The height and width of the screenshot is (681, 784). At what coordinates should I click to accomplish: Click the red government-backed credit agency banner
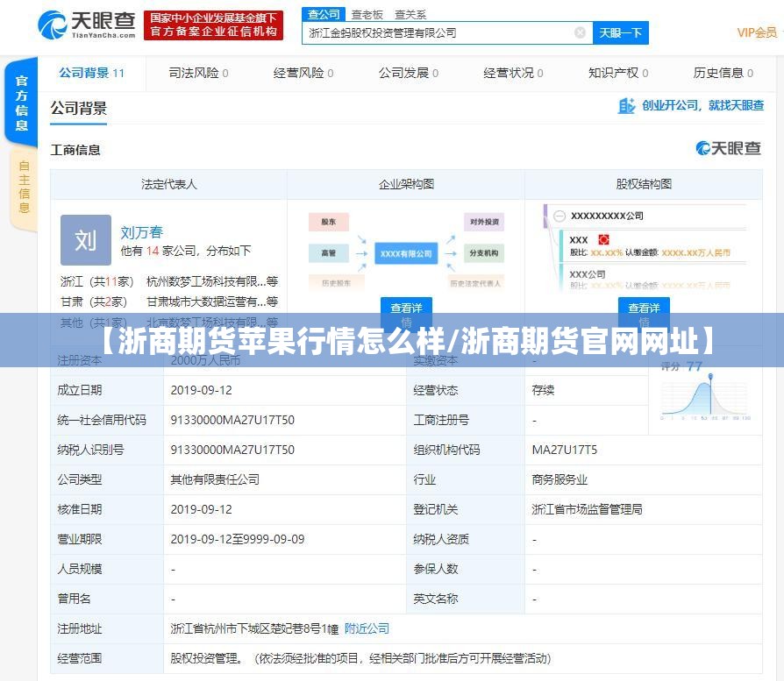coord(213,25)
